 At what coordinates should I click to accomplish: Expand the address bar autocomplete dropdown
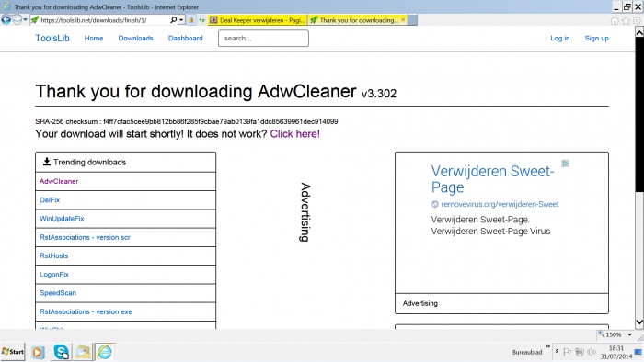tap(181, 19)
